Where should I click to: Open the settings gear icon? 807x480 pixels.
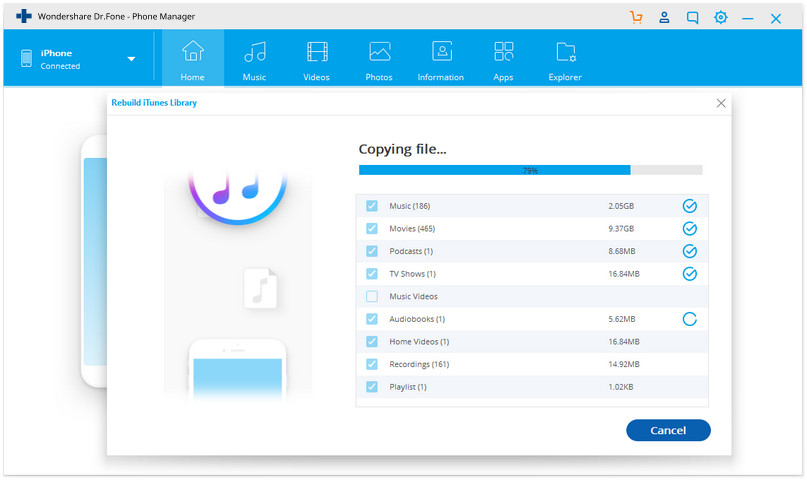click(721, 17)
